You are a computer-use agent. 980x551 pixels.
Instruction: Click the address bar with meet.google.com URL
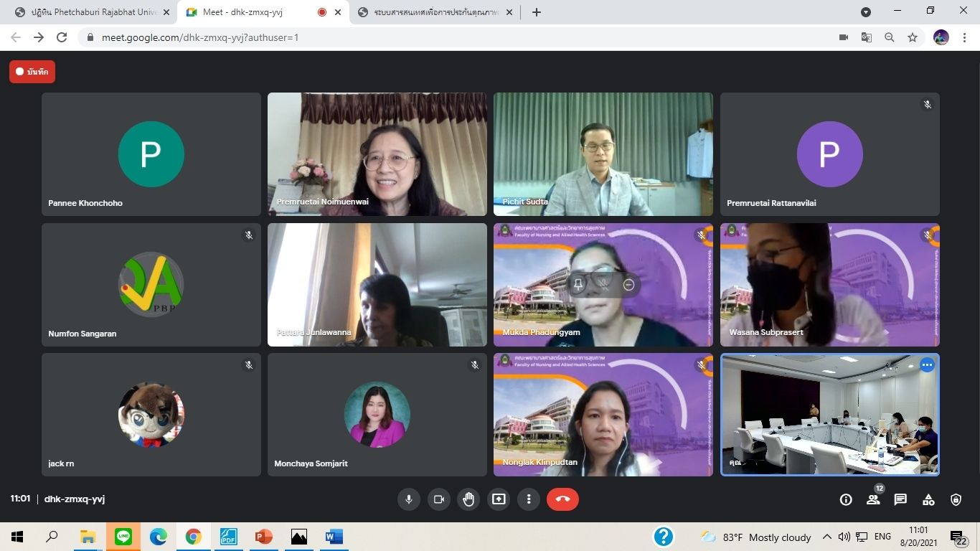(430, 37)
